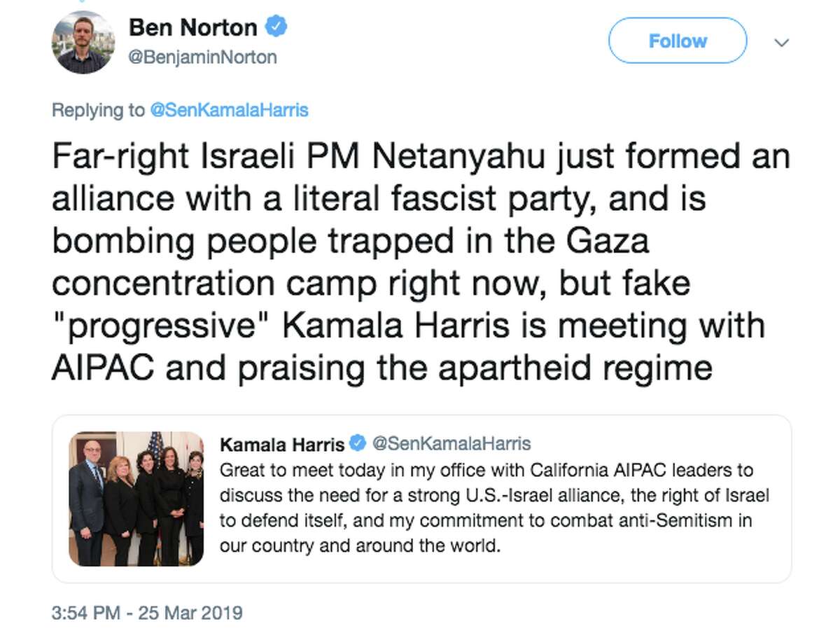Click Ben Norton's profile avatar
Screen dimensions: 840x638
(x=83, y=41)
